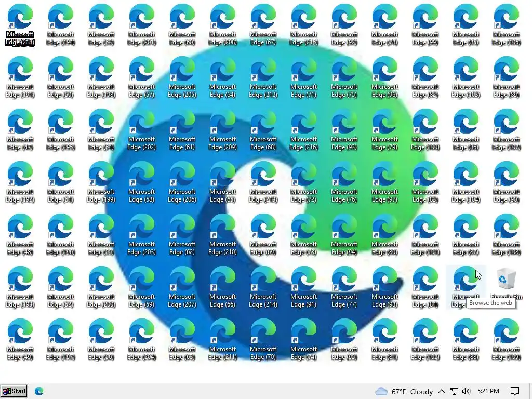Select the Microsoft Edge (193) icon
This screenshot has height=399, width=532.
tap(20, 287)
